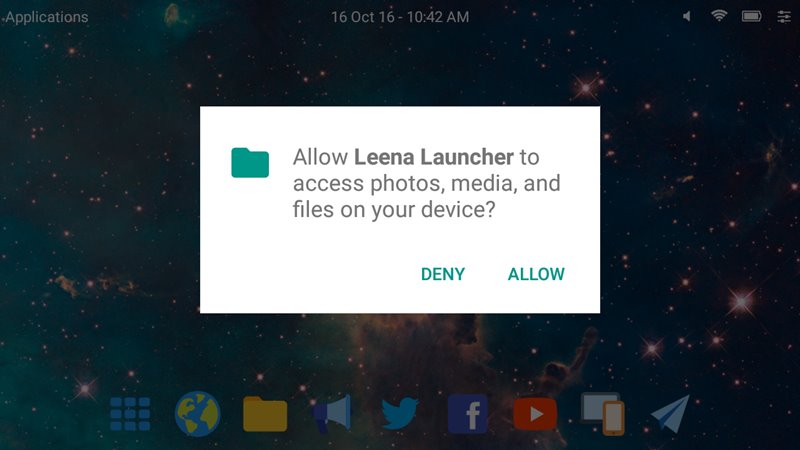The width and height of the screenshot is (800, 450).
Task: Open the settings sliders icon
Action: click(784, 17)
